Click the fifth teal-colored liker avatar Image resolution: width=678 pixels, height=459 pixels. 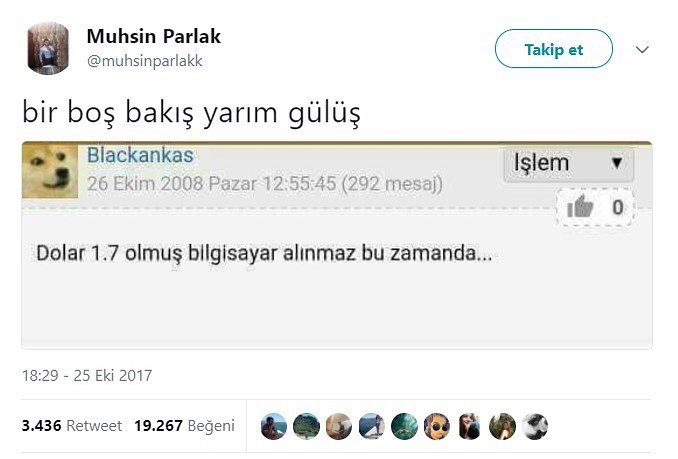404,426
